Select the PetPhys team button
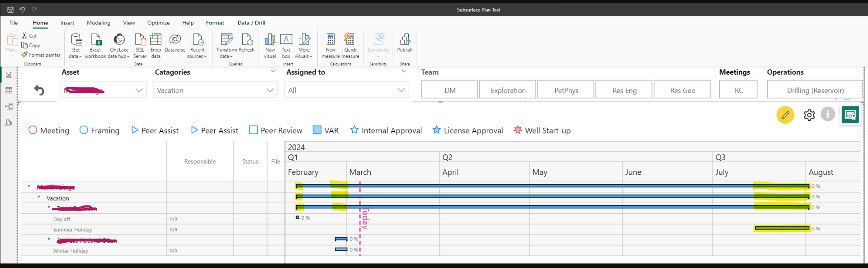Viewport: 868px width, 268px height. tap(566, 90)
